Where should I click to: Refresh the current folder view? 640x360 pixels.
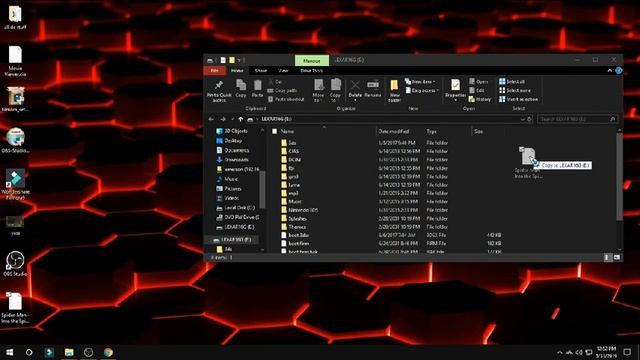click(x=529, y=119)
